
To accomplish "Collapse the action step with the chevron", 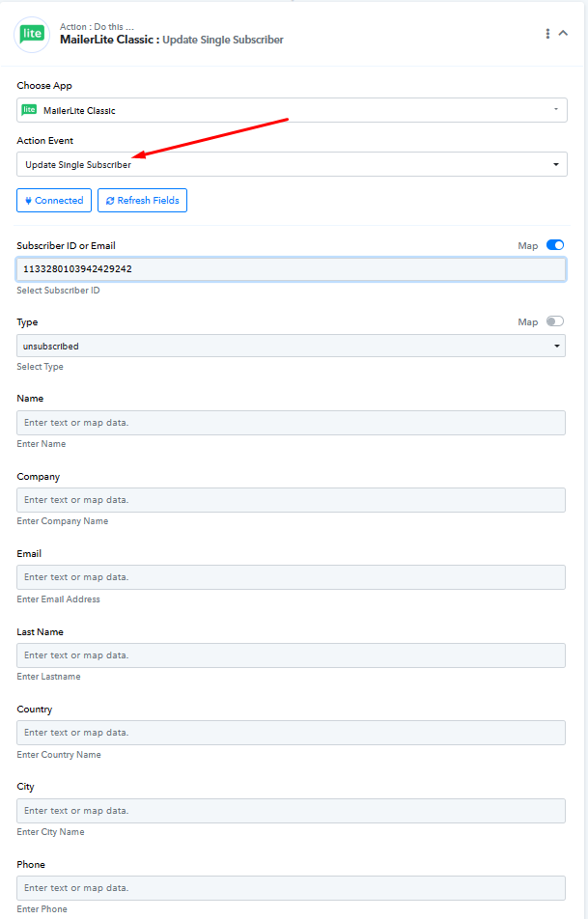I will pyautogui.click(x=564, y=34).
